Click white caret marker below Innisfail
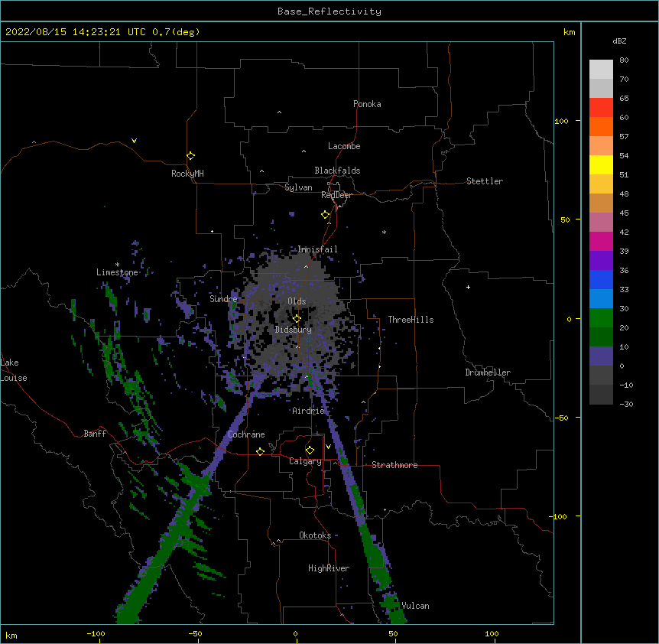 pos(306,266)
